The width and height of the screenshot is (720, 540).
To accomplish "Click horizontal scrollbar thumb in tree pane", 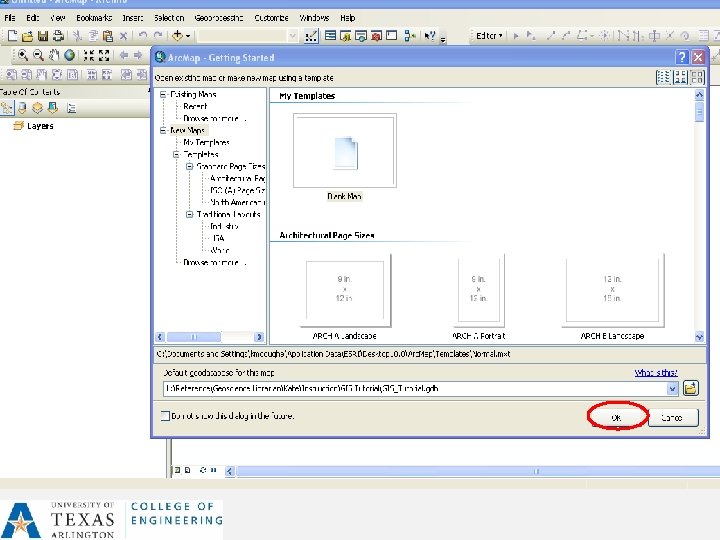I will pos(194,337).
